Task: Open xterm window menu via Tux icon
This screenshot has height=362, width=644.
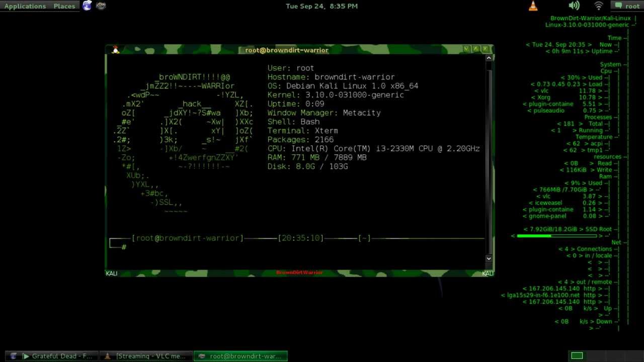Action: pos(115,49)
